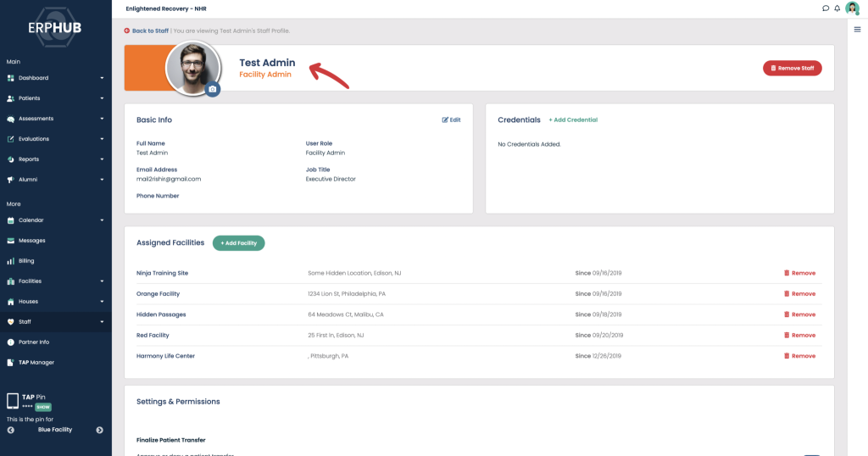Remove Ninja Training Site facility
The height and width of the screenshot is (456, 868).
click(x=799, y=273)
